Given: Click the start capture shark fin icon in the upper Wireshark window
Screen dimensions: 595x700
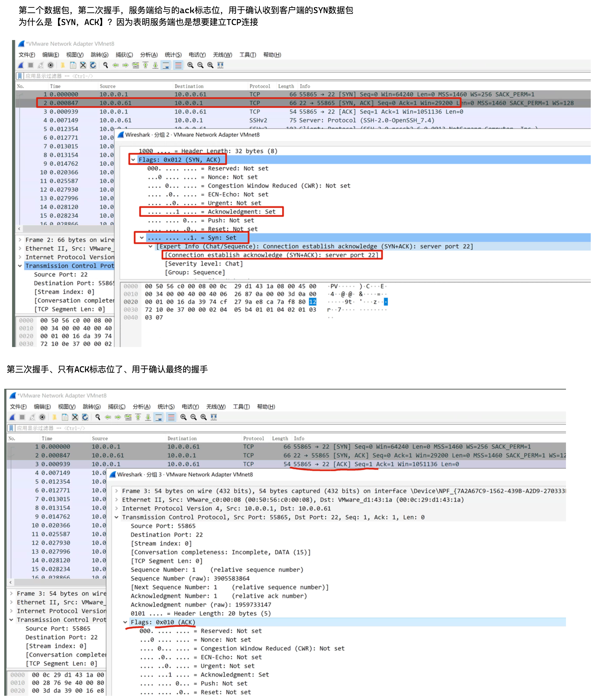Looking at the screenshot, I should pos(21,65).
